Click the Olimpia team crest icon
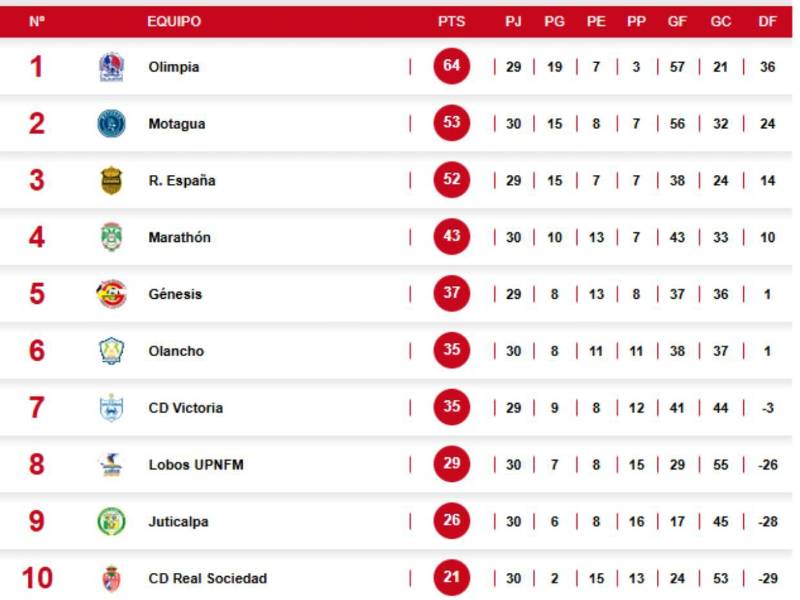 click(111, 67)
